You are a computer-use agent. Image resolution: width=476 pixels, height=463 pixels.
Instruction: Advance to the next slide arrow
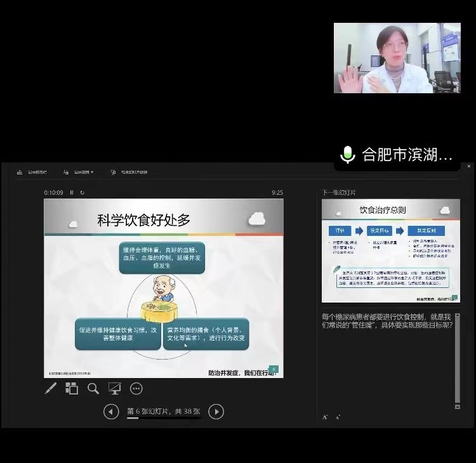pos(216,412)
